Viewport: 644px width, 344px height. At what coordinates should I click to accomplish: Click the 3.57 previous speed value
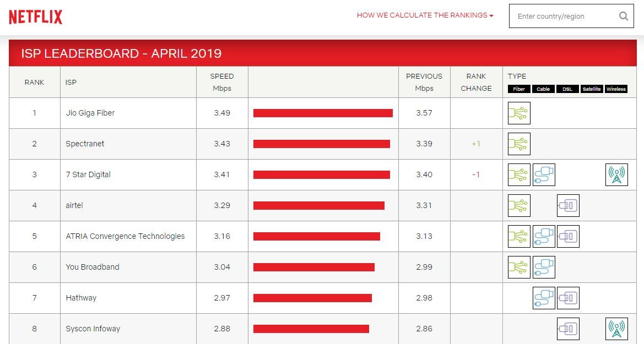(x=424, y=113)
